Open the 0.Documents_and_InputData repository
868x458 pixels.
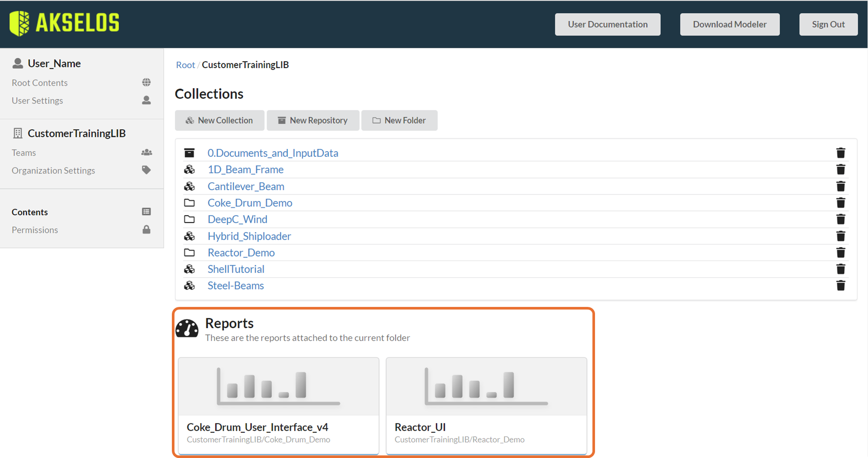[273, 153]
